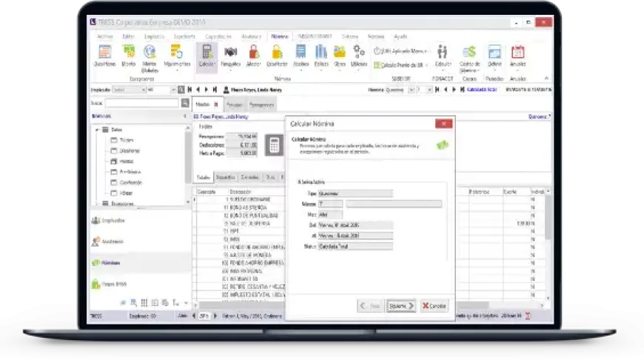Image resolution: width=644 pixels, height=363 pixels.
Task: Click the Siguiente button in dialog
Action: pyautogui.click(x=401, y=305)
